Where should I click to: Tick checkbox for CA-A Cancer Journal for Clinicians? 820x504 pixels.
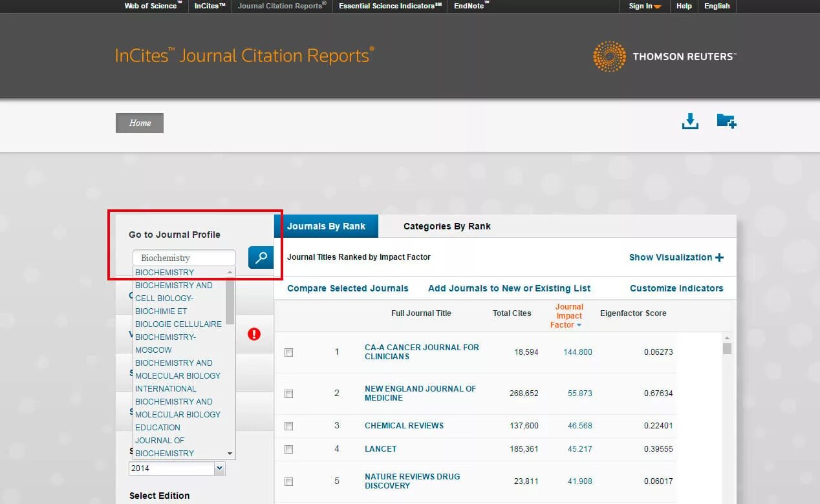tap(288, 352)
